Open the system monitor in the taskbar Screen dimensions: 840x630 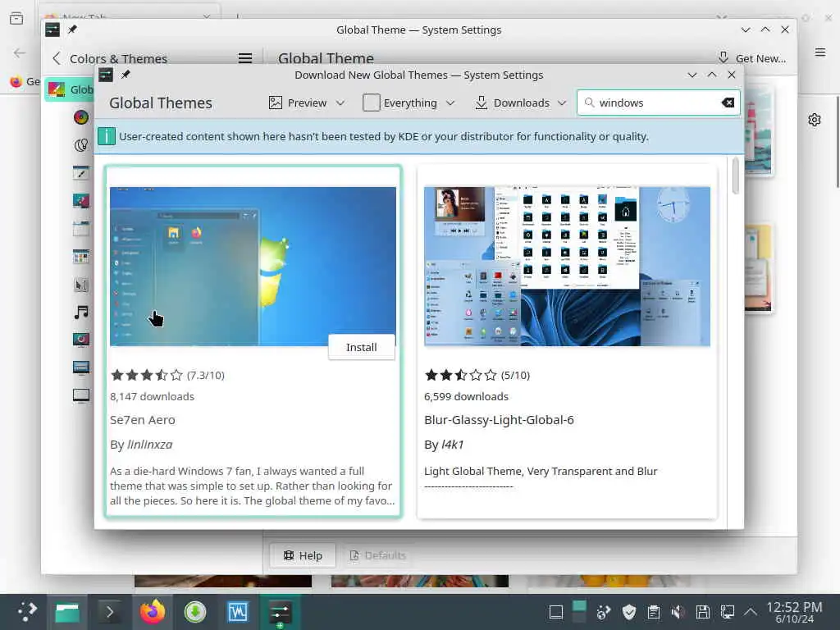(x=237, y=611)
